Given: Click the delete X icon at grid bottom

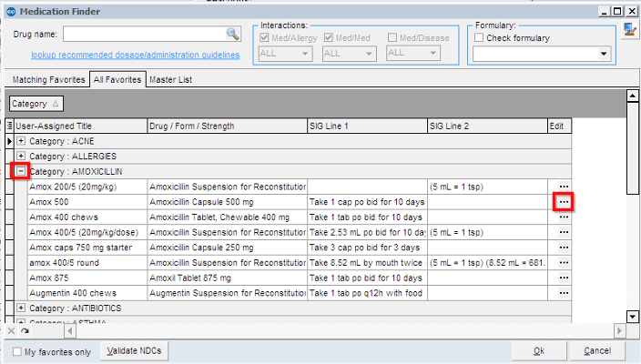Looking at the screenshot, I should pyautogui.click(x=12, y=331).
